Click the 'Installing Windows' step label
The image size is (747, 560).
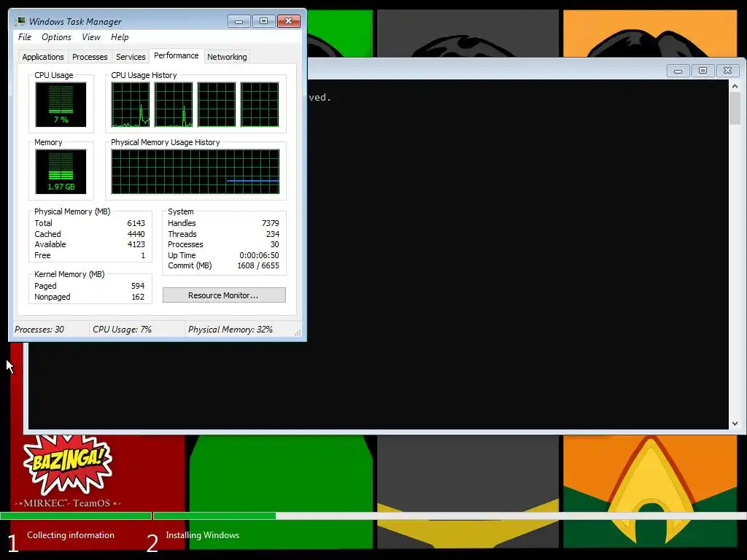point(203,535)
